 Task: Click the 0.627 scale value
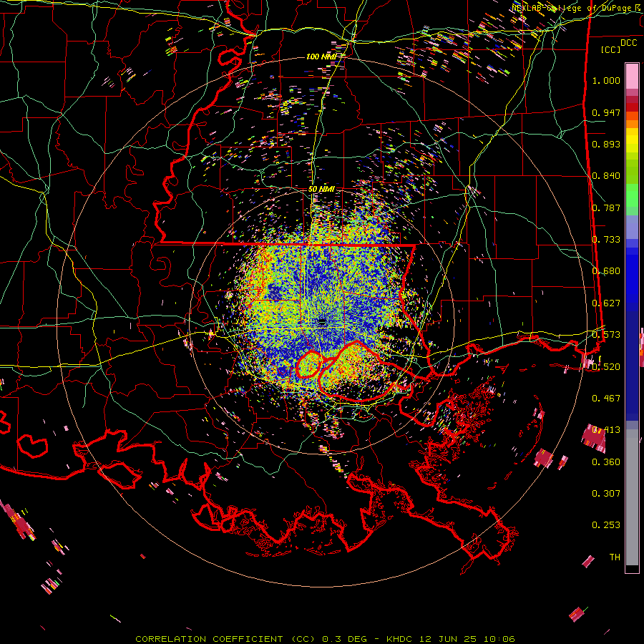[606, 303]
